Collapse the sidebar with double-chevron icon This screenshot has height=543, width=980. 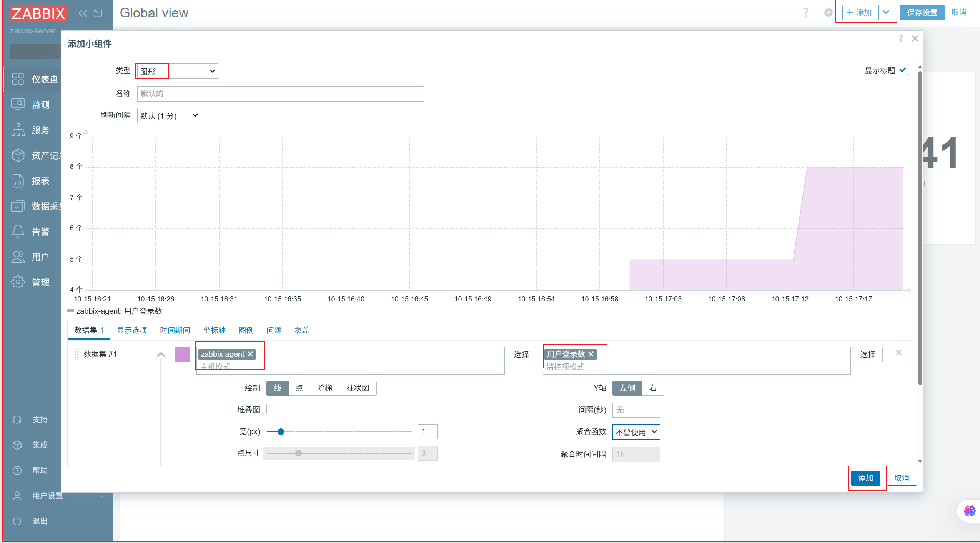click(x=83, y=13)
